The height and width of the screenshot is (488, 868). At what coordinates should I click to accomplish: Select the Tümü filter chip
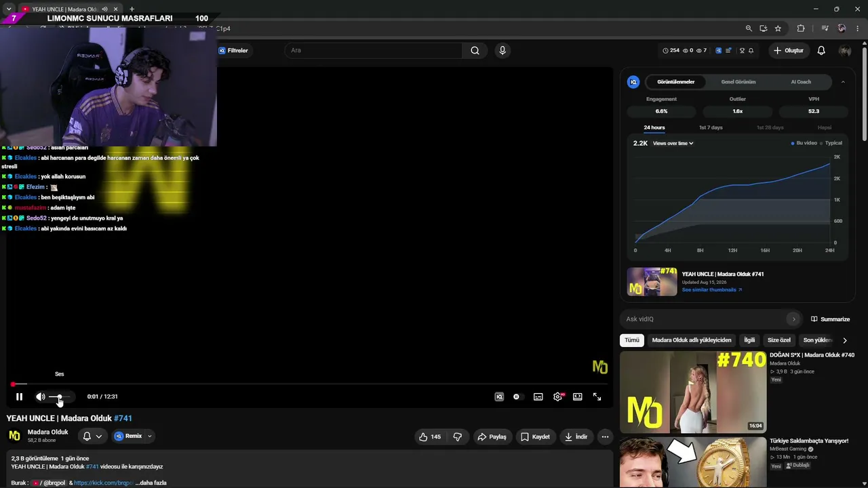click(632, 340)
